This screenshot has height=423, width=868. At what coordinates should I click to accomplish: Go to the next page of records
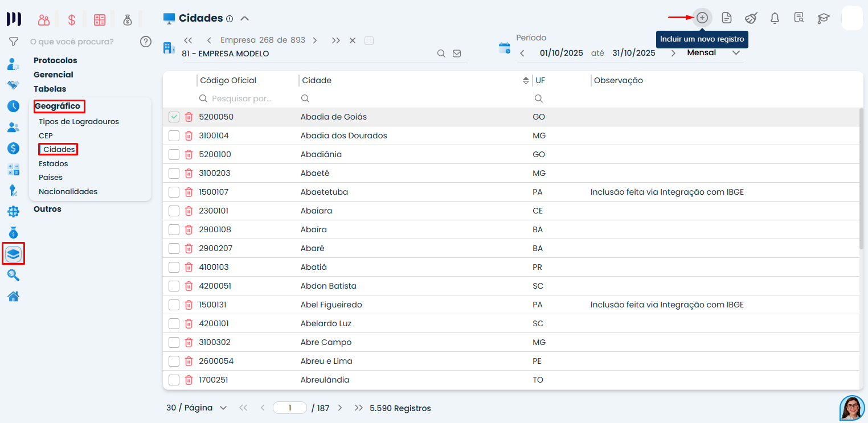[340, 408]
